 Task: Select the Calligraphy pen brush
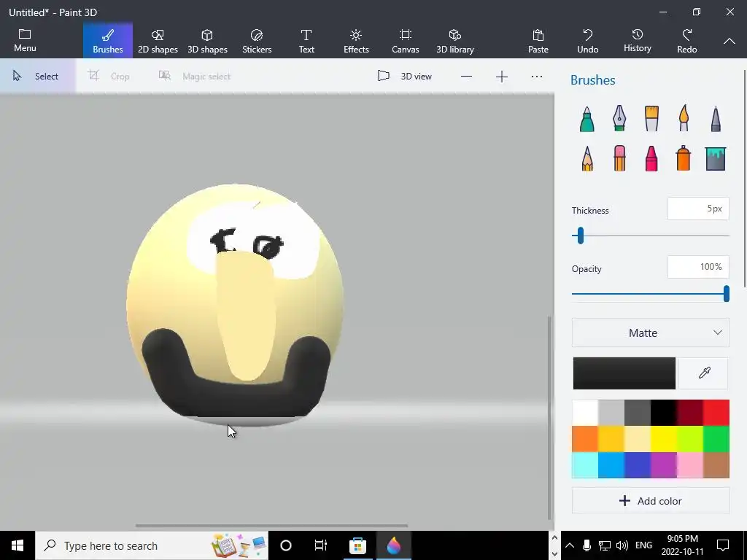tap(619, 118)
